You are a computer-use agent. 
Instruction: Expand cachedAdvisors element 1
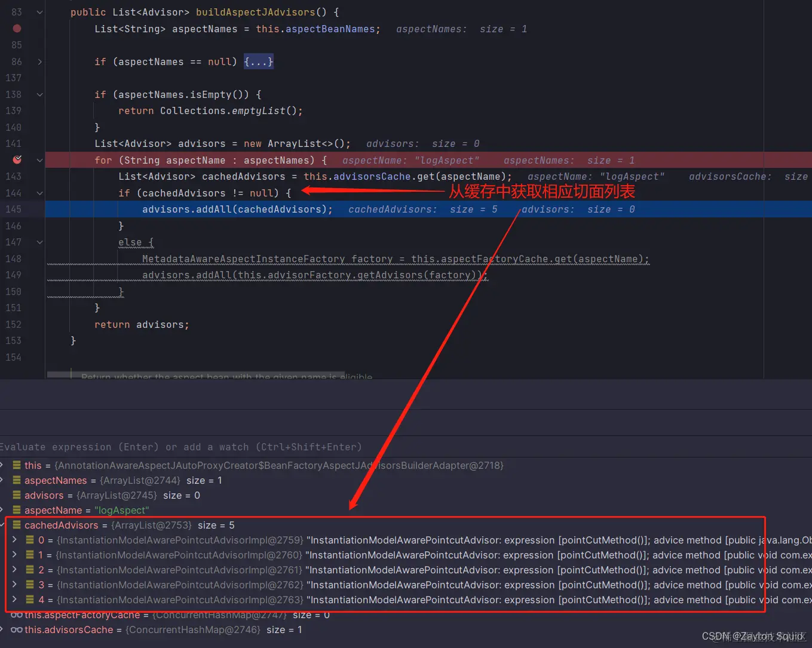coord(14,554)
